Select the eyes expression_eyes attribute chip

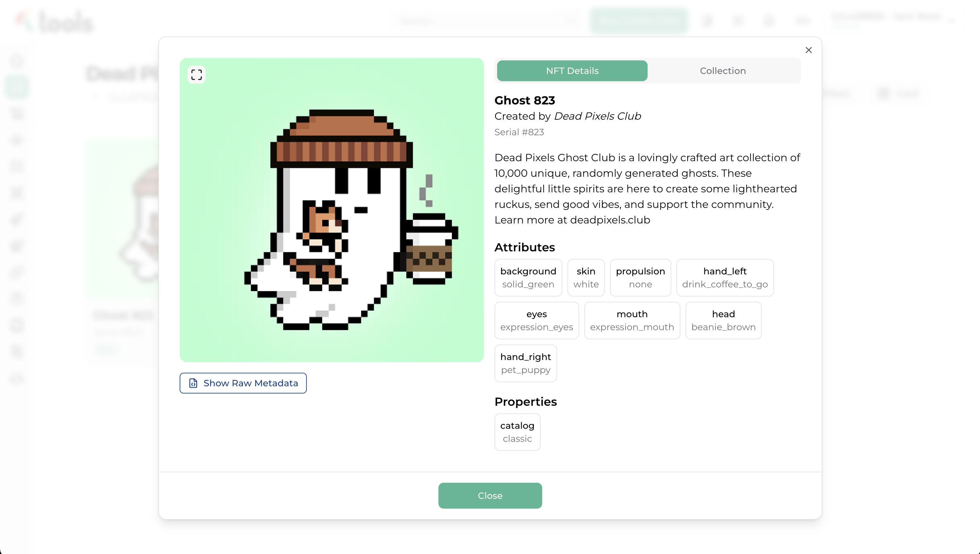(536, 320)
